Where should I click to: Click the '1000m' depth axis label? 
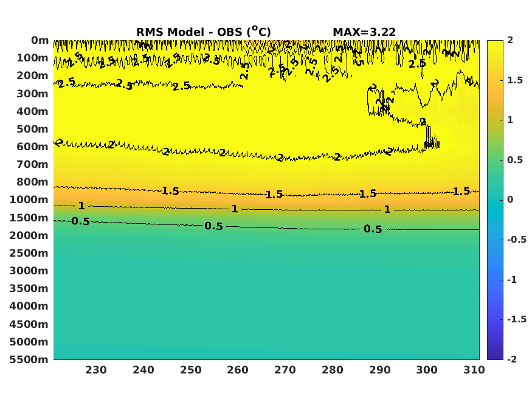29,199
